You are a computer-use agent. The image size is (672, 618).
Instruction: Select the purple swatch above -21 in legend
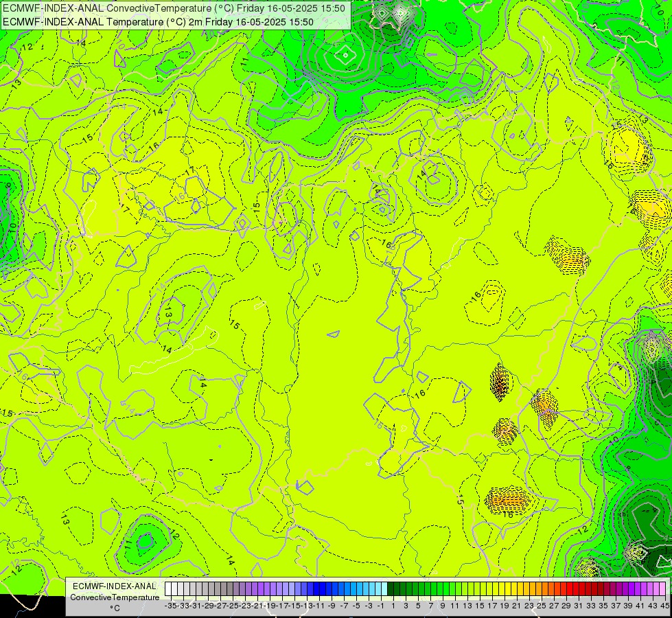coord(255,588)
